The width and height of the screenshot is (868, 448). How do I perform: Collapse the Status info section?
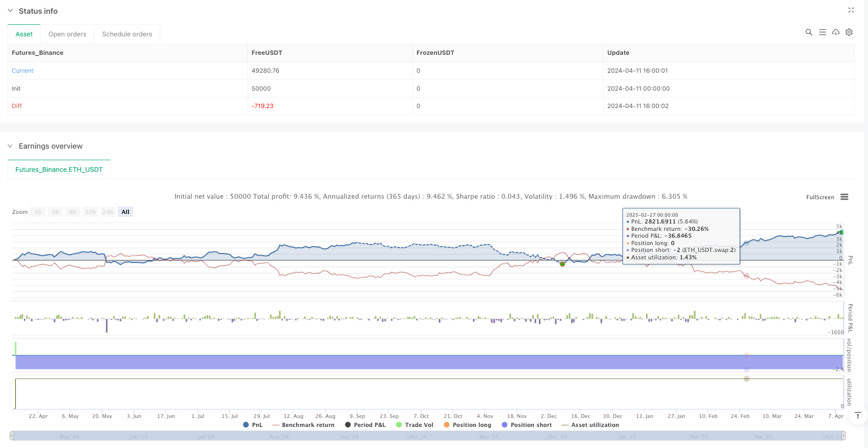click(10, 11)
